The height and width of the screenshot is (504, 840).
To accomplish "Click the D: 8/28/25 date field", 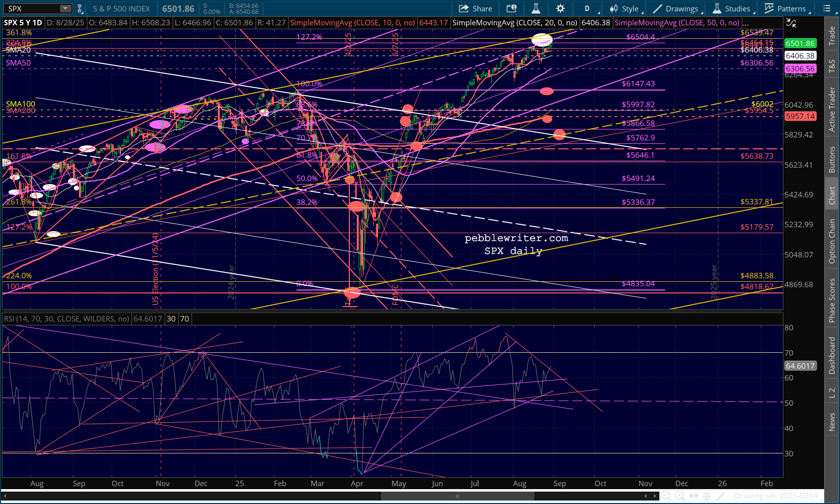I will pos(65,23).
